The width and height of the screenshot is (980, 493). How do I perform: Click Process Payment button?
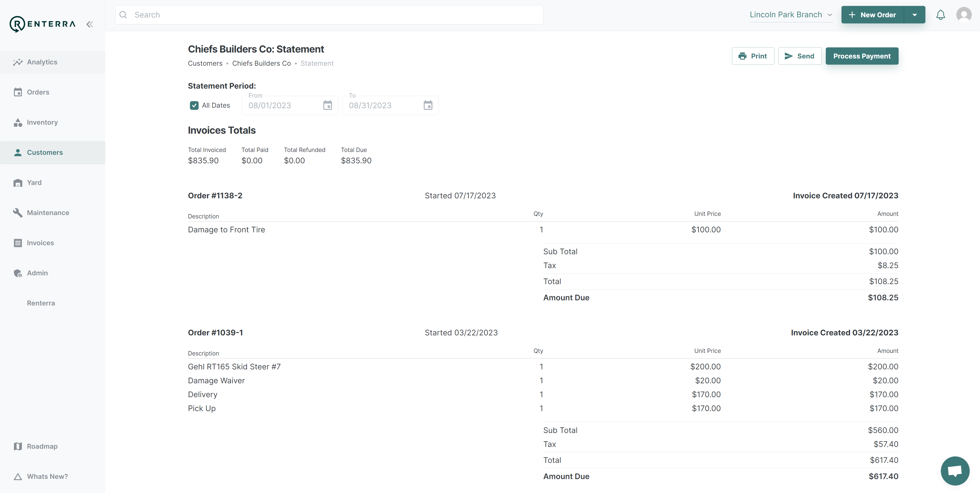pos(862,56)
